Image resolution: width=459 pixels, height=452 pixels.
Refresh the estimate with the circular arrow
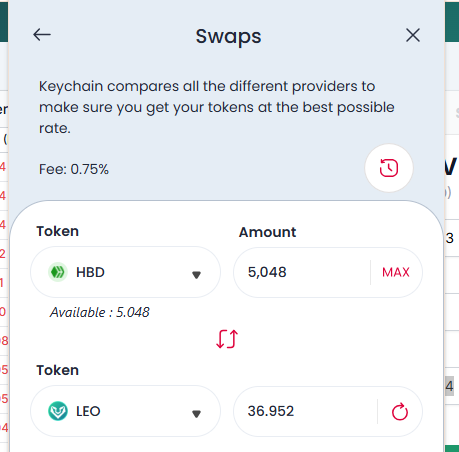[400, 412]
